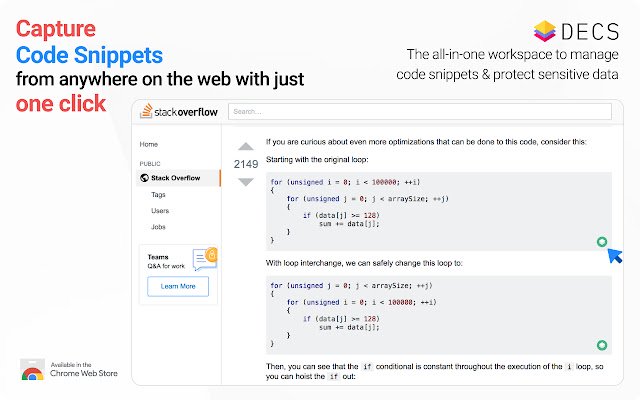The image size is (640, 400).
Task: Click 'If you are curious' intro sentence
Action: [426, 142]
